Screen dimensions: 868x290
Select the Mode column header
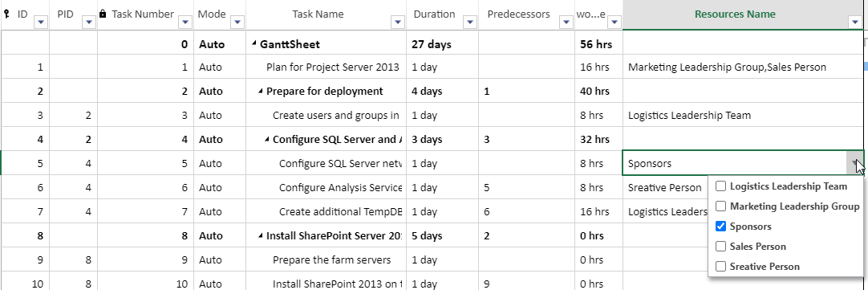coord(220,15)
